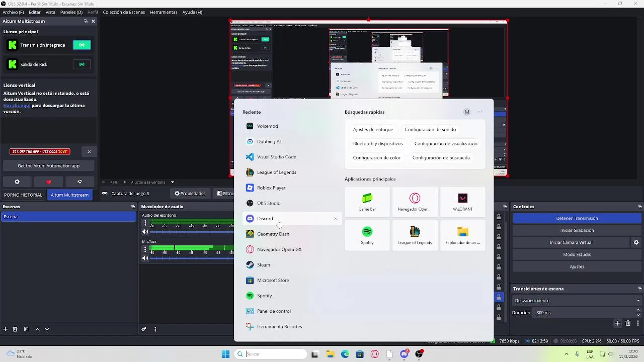Open the Editar menu
644x362 pixels.
tap(35, 12)
